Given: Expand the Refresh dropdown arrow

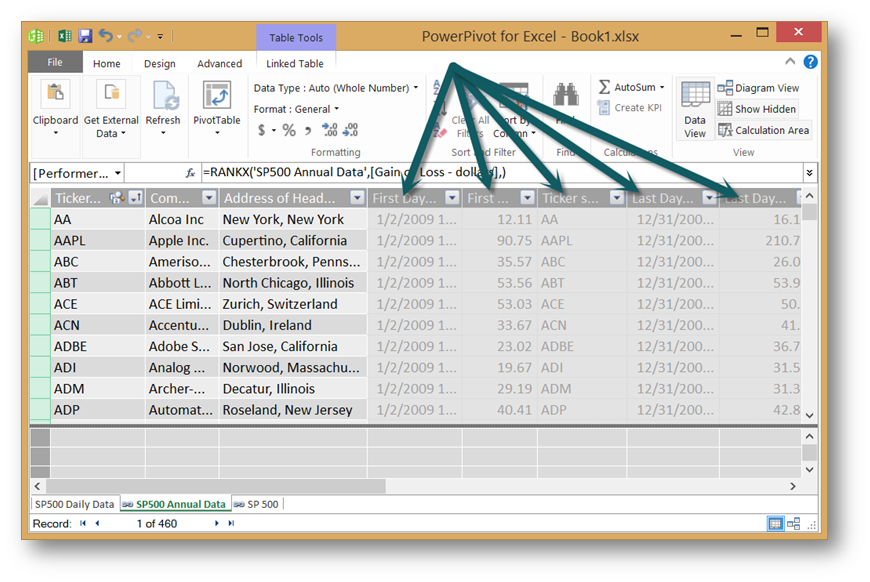Looking at the screenshot, I should pyautogui.click(x=163, y=133).
